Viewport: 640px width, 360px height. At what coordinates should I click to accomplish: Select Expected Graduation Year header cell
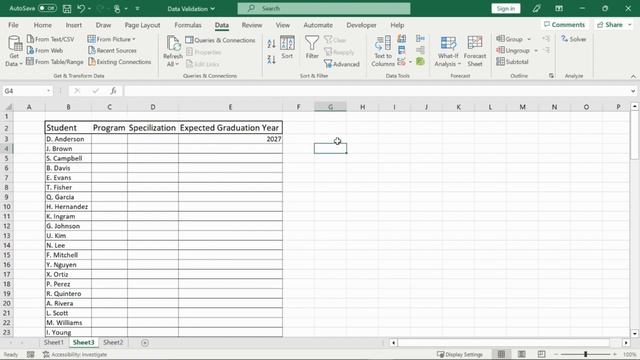(230, 128)
